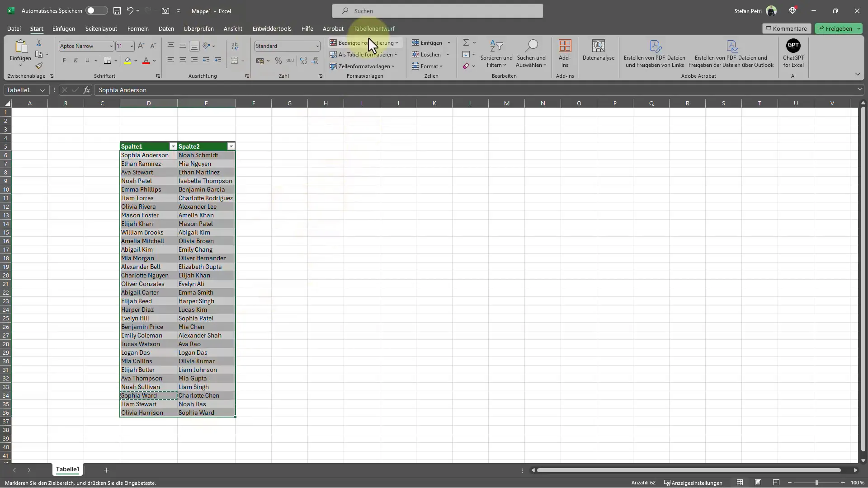
Task: Open Spalte2 filter dropdown
Action: click(231, 146)
